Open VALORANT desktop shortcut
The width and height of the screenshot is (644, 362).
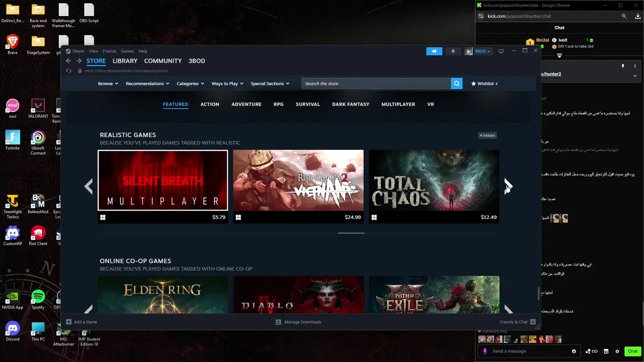[x=38, y=108]
